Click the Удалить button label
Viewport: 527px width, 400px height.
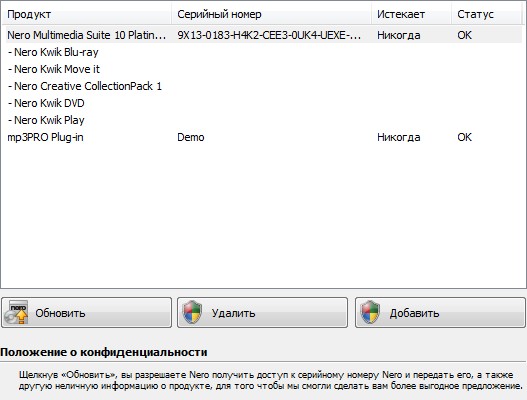(x=233, y=313)
